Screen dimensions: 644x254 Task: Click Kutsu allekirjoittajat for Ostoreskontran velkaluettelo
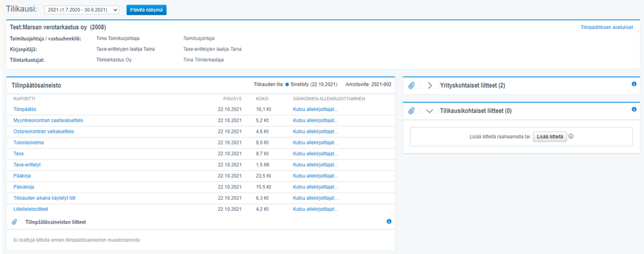316,132
